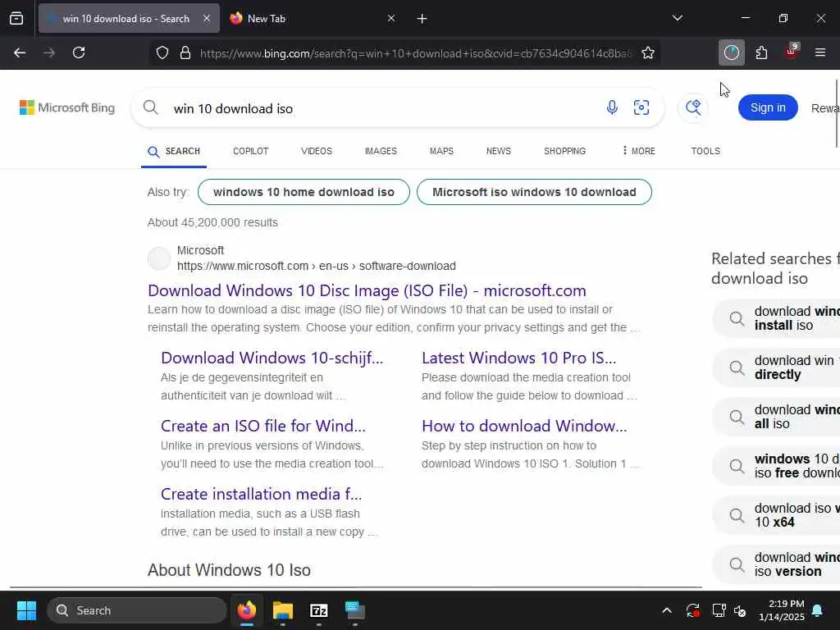This screenshot has height=630, width=840.
Task: Click the muted volume icon in the tray
Action: pos(741,610)
